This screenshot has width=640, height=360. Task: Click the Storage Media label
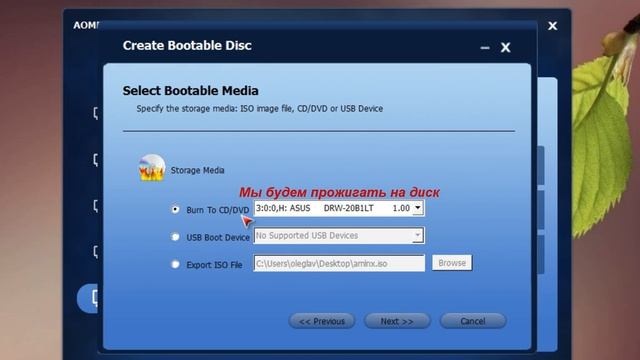pyautogui.click(x=198, y=170)
